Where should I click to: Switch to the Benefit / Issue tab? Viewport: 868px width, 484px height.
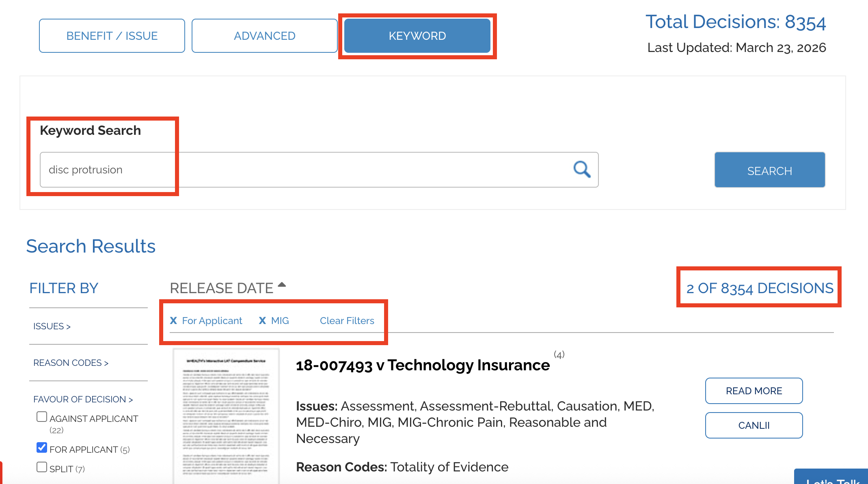tap(112, 36)
